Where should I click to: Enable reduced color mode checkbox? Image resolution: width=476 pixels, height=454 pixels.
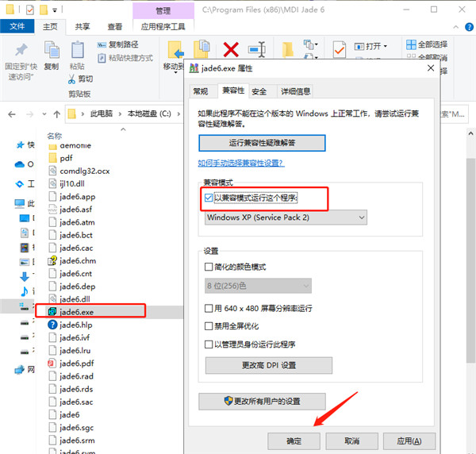point(209,267)
